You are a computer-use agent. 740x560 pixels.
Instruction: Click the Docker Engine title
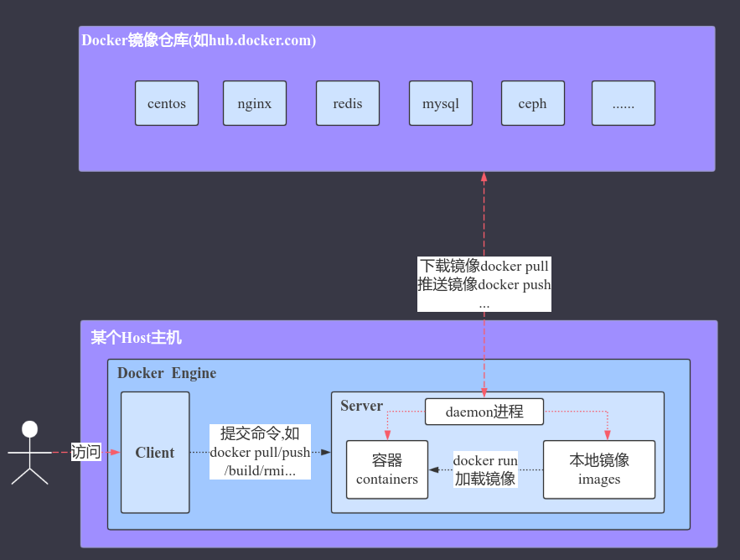click(x=167, y=373)
